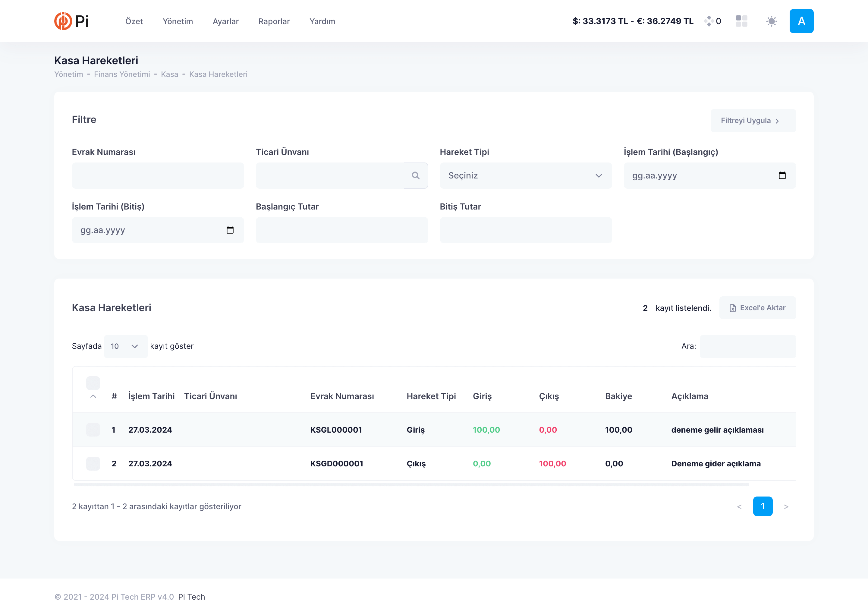Click the Ara search input field

tap(747, 346)
